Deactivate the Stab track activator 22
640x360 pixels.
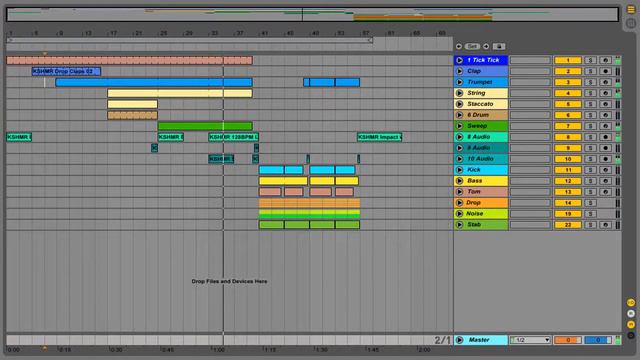[567, 225]
